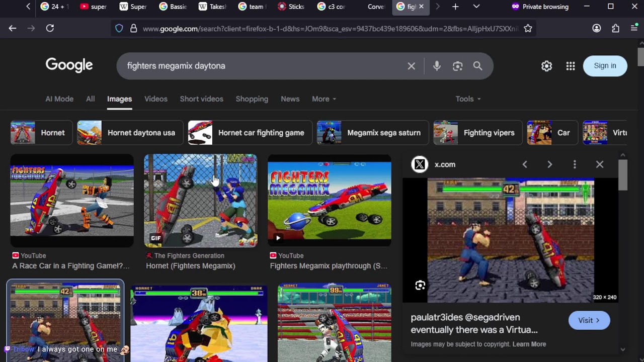This screenshot has height=362, width=644.
Task: Select the Fighting vipers chip
Action: pos(477,133)
